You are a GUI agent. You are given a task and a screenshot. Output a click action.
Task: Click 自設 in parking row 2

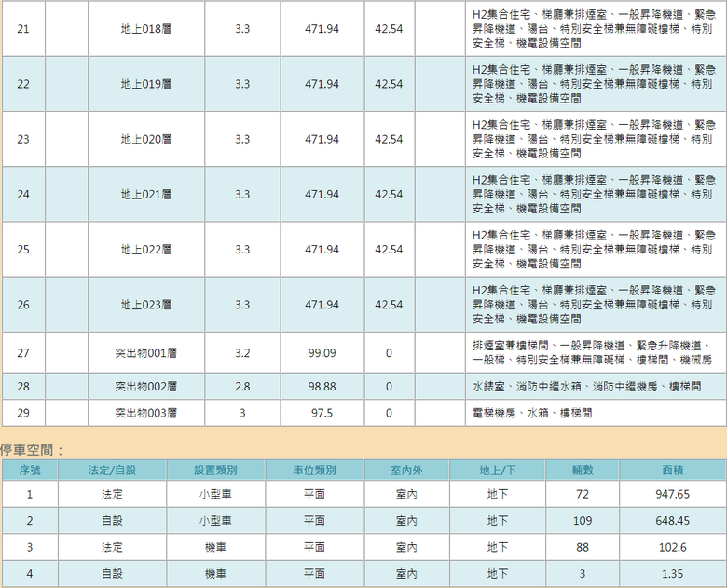pyautogui.click(x=112, y=521)
